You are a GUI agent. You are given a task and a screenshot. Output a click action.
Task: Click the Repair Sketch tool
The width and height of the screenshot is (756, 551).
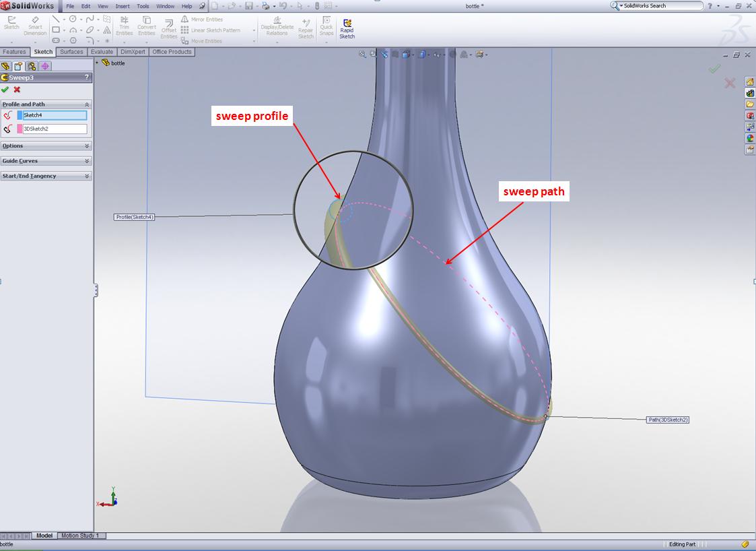point(306,29)
